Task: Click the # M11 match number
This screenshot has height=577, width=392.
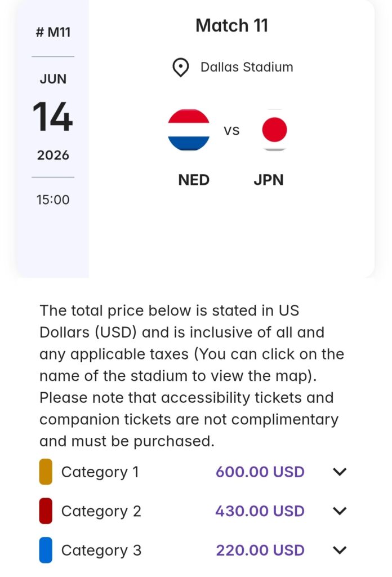Action: (53, 32)
